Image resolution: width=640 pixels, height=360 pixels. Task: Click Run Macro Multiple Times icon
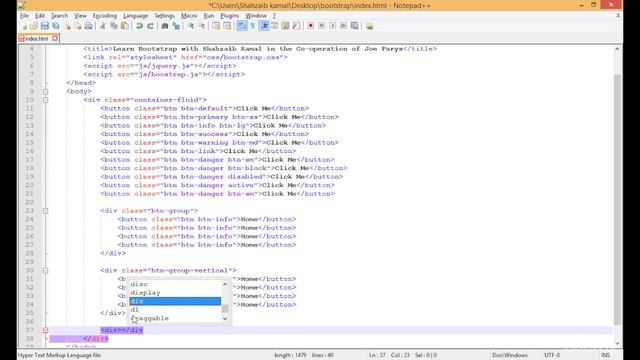[343, 26]
